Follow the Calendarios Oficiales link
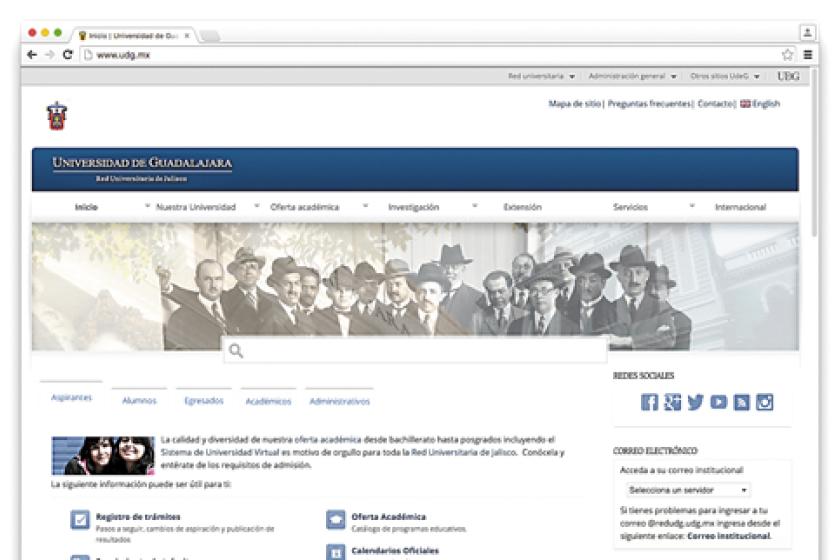The height and width of the screenshot is (560, 840). point(395,550)
